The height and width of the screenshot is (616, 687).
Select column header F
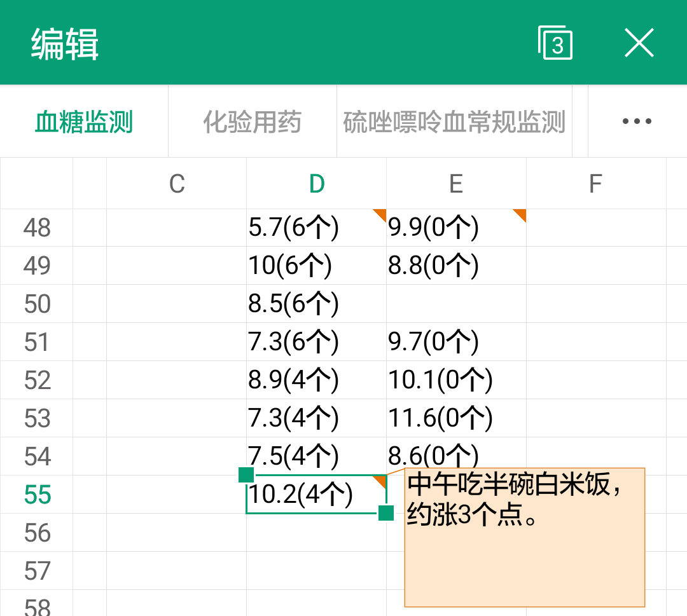pos(595,183)
